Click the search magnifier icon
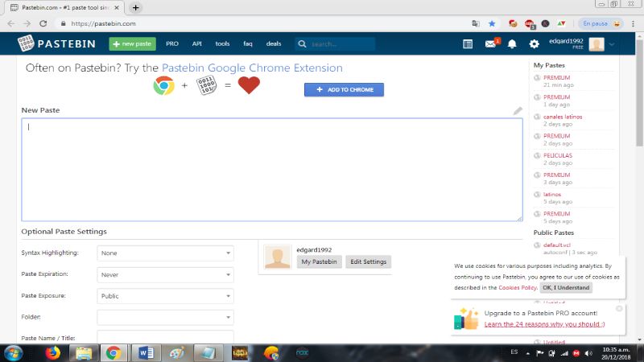Viewport: 644px width, 362px height. point(302,44)
